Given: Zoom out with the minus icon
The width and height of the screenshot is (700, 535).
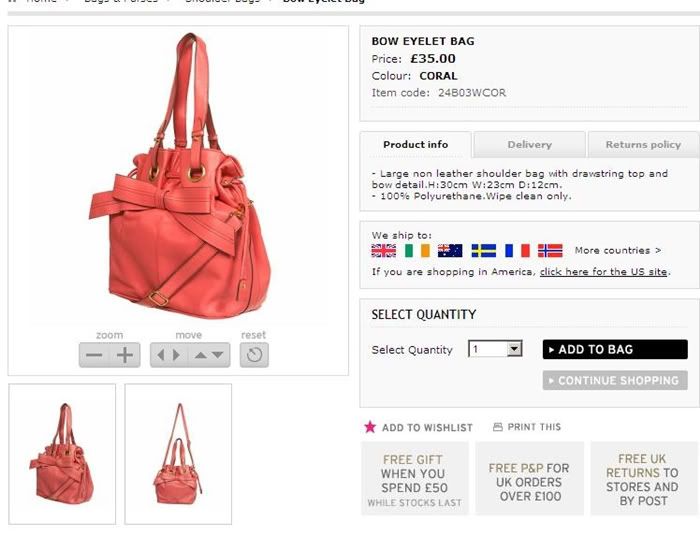Looking at the screenshot, I should click(94, 355).
